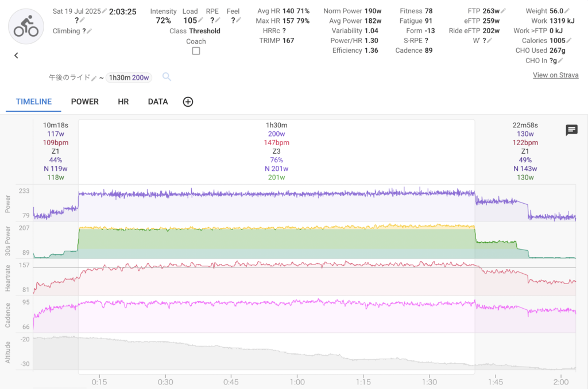Click the cycling activity type icon

(x=26, y=26)
